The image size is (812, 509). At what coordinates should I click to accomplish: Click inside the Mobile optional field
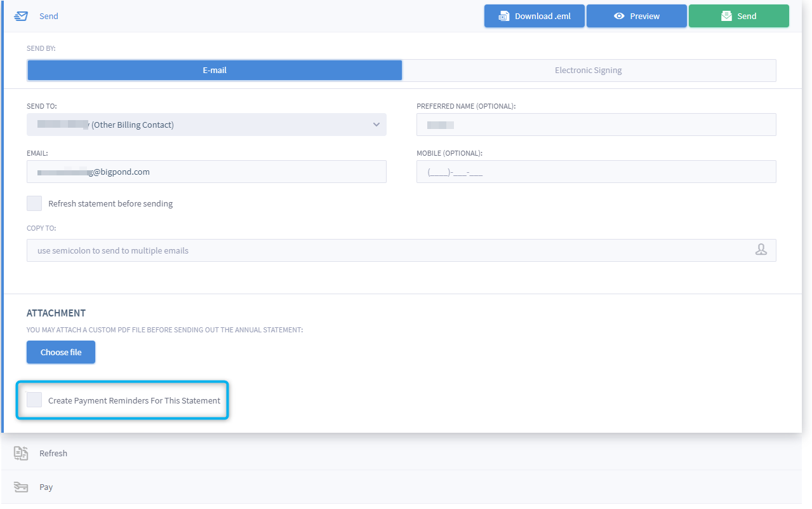pyautogui.click(x=596, y=172)
